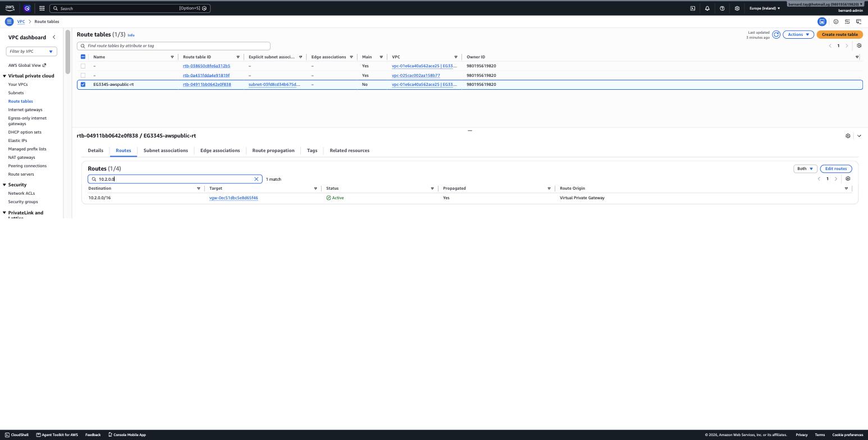This screenshot has width=868, height=440.
Task: Go to Internet gateways in sidebar
Action: click(25, 109)
